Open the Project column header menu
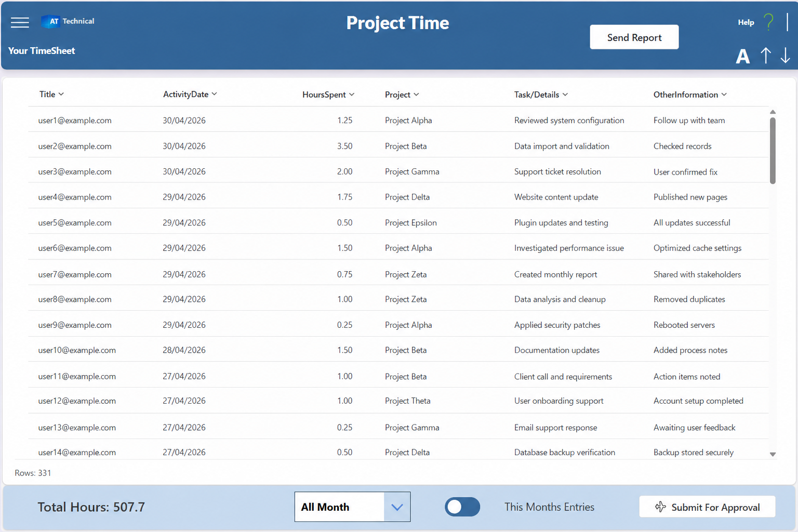Viewport: 798px width, 532px height. pos(402,95)
